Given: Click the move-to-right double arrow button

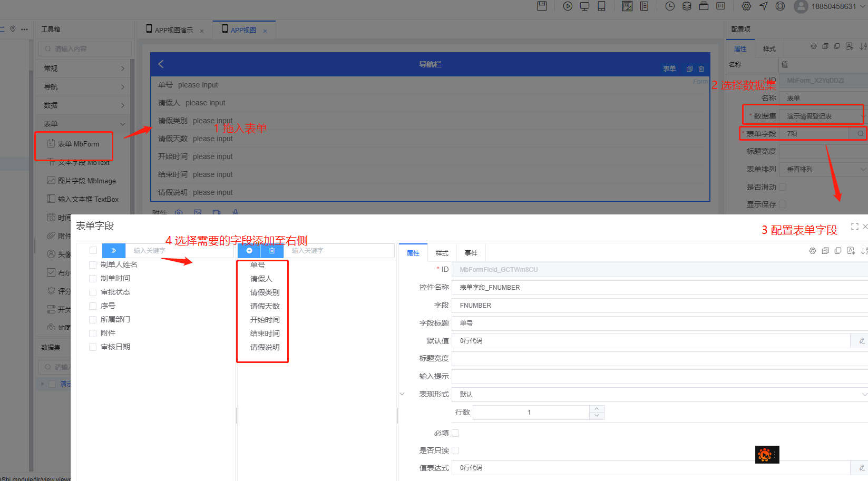Looking at the screenshot, I should pyautogui.click(x=113, y=251).
